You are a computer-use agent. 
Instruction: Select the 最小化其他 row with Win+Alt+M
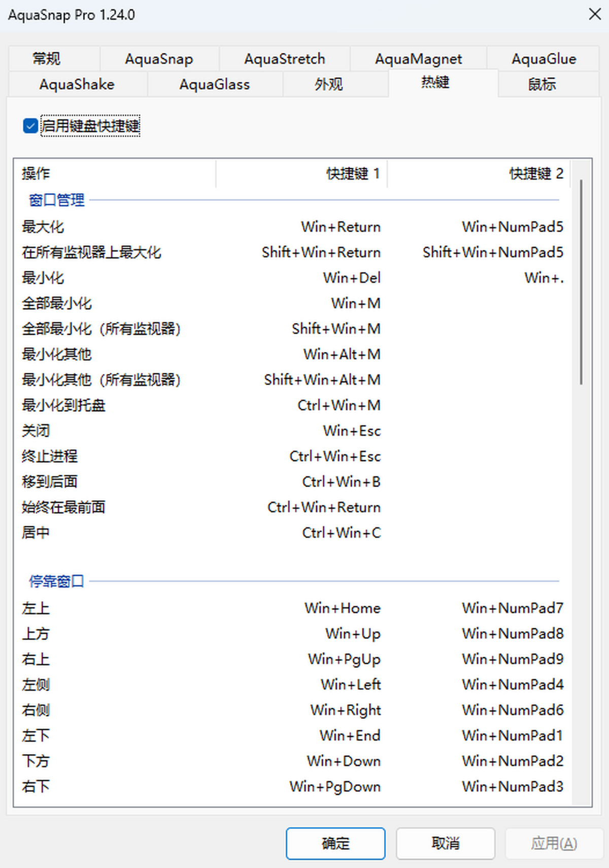[x=292, y=354]
